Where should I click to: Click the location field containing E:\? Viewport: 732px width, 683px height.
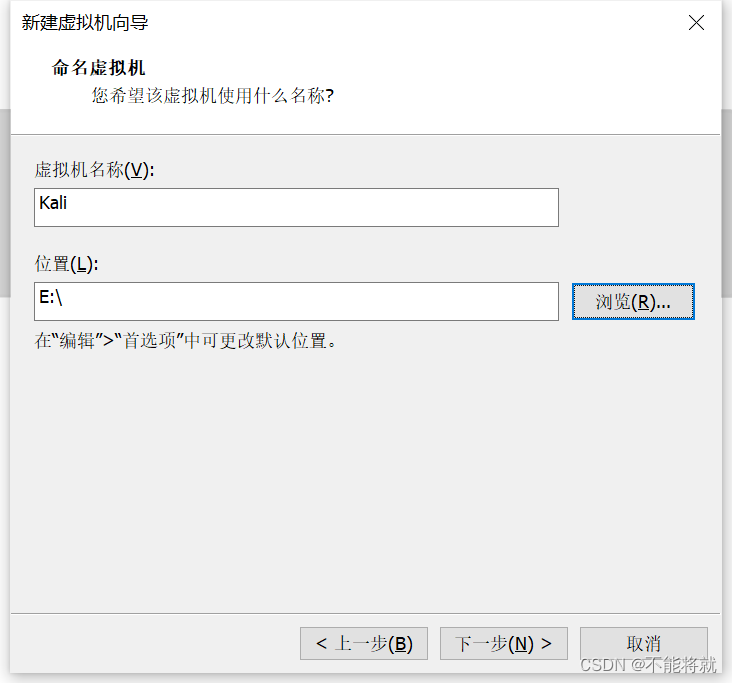pos(296,301)
